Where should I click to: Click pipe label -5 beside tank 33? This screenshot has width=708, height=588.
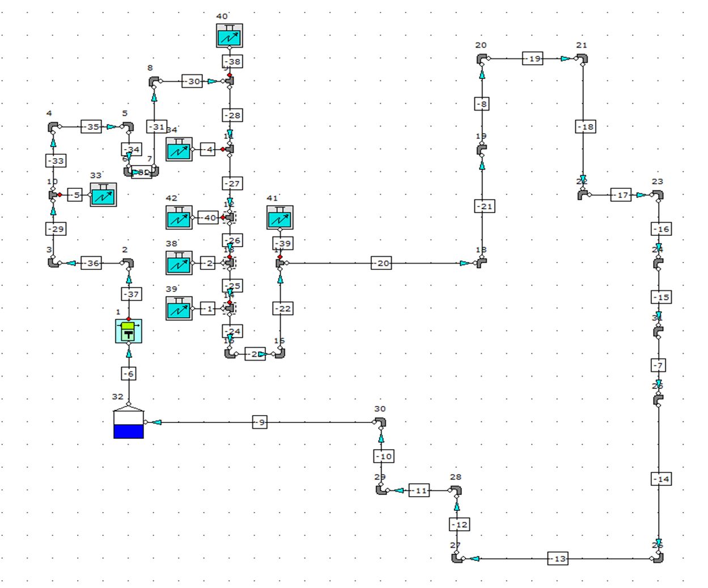point(75,194)
